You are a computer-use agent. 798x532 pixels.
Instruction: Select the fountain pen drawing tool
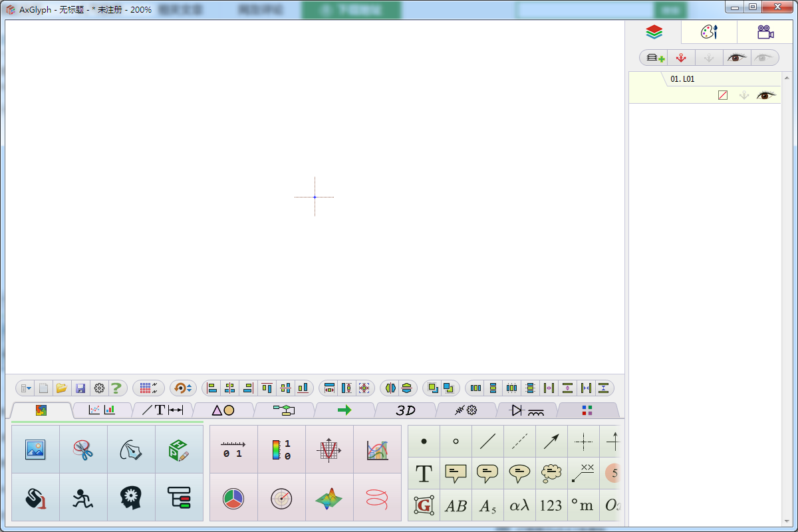131,450
